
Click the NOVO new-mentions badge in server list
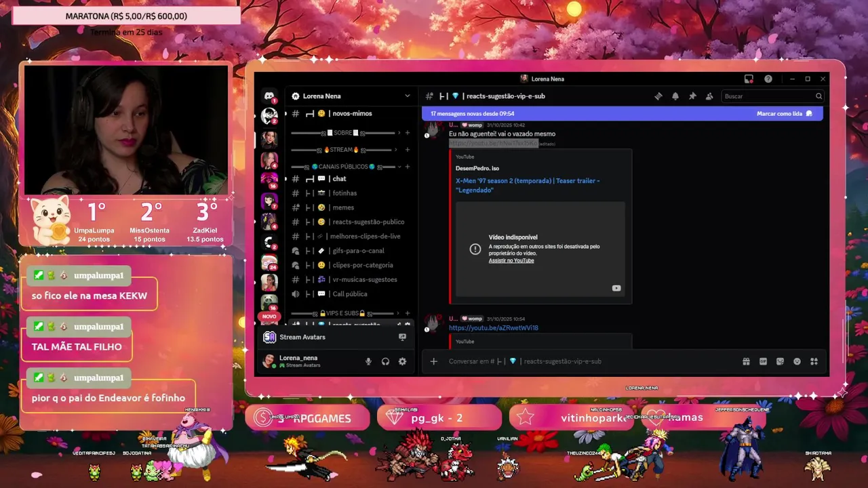269,317
